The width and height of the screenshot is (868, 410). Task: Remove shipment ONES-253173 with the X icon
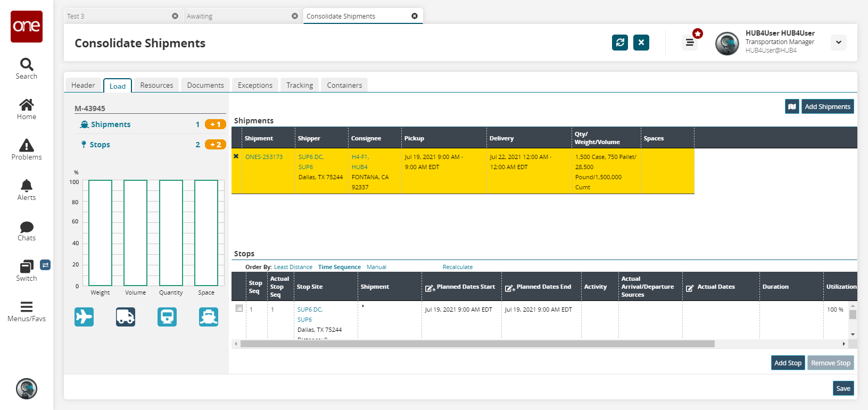(236, 156)
